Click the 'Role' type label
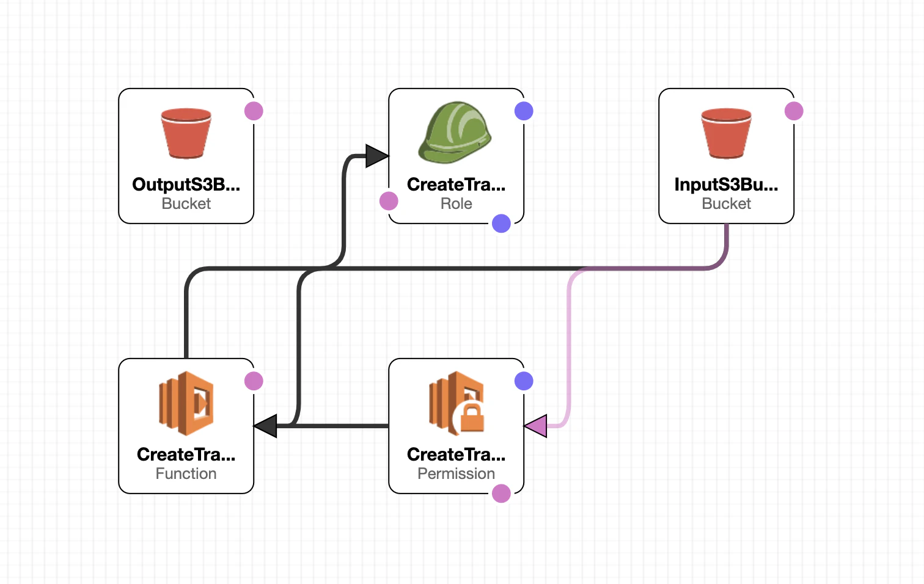 (x=457, y=204)
